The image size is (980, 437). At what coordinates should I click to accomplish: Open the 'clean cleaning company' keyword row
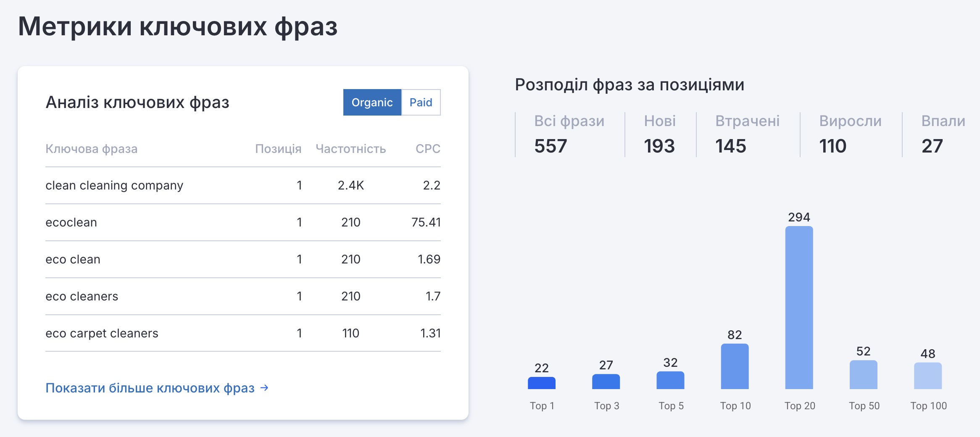point(114,185)
